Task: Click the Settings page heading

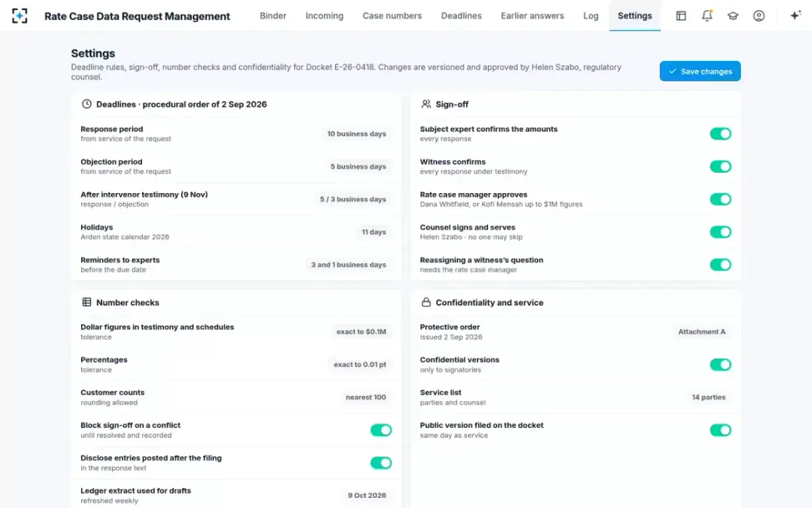Action: [93, 54]
